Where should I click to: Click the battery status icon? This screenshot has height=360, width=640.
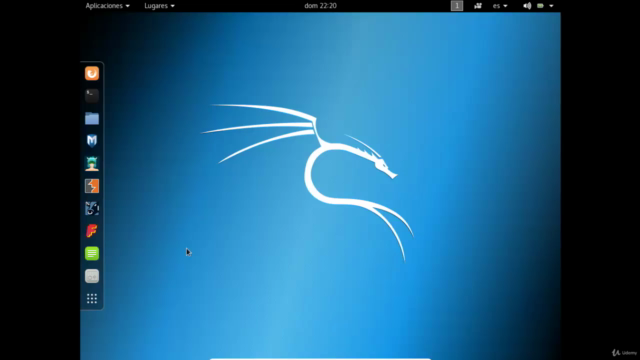(x=540, y=6)
